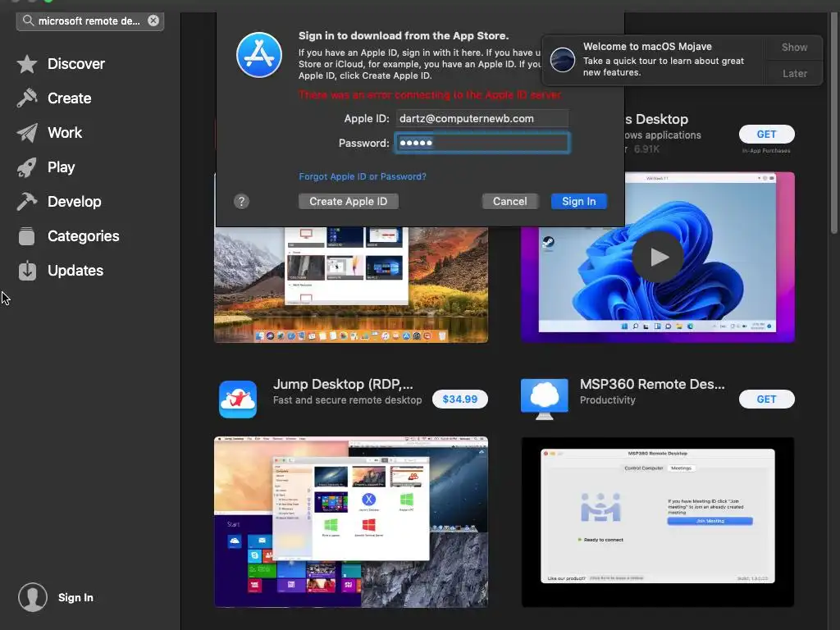The height and width of the screenshot is (630, 840).
Task: Clear the search field text
Action: (x=153, y=21)
